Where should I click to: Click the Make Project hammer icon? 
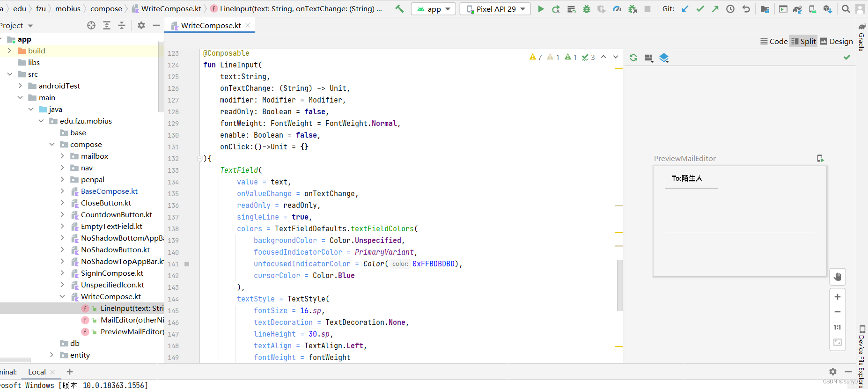(399, 9)
